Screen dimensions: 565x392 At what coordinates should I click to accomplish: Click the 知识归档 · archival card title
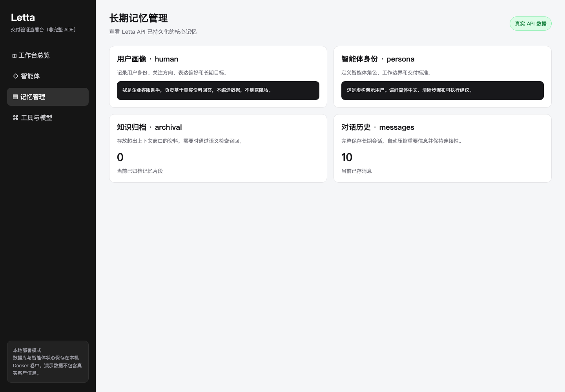click(x=149, y=127)
